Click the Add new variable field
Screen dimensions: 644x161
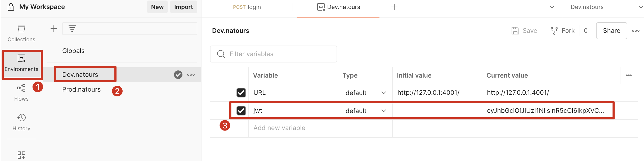279,128
